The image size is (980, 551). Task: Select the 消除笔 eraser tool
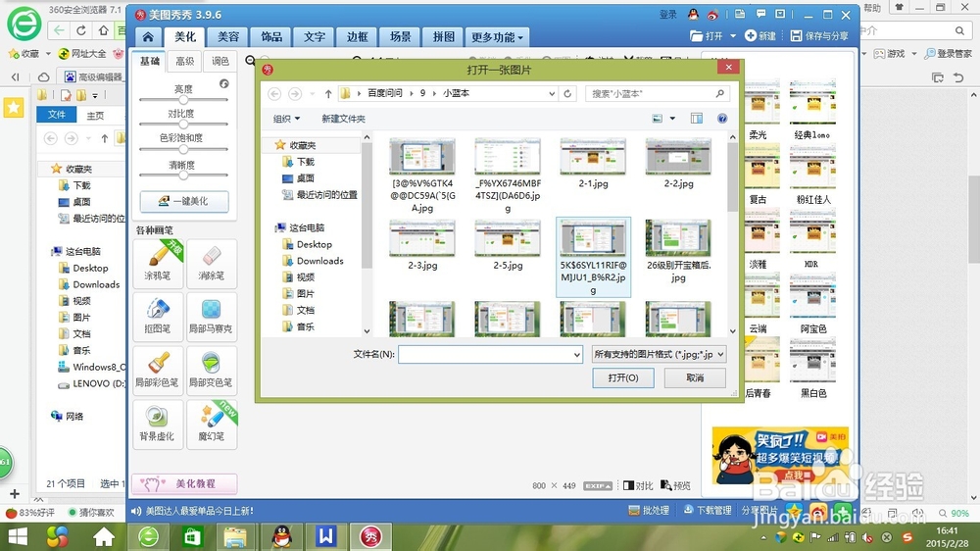pyautogui.click(x=212, y=263)
